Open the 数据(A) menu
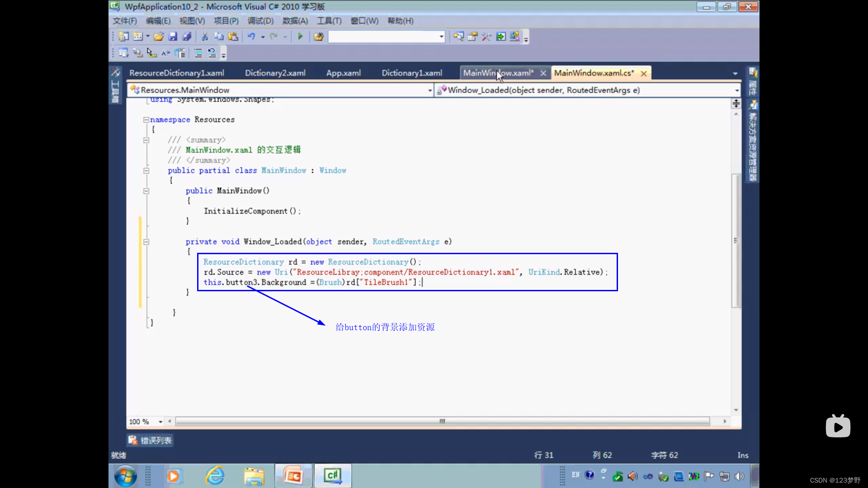 pyautogui.click(x=295, y=21)
